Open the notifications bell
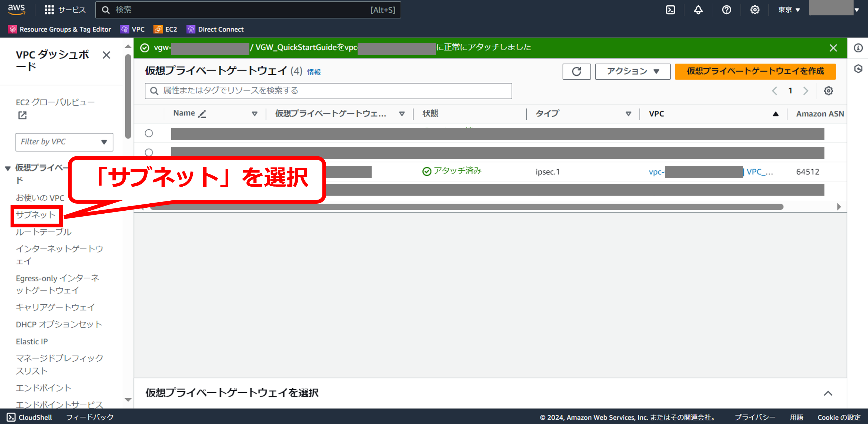 pos(698,10)
